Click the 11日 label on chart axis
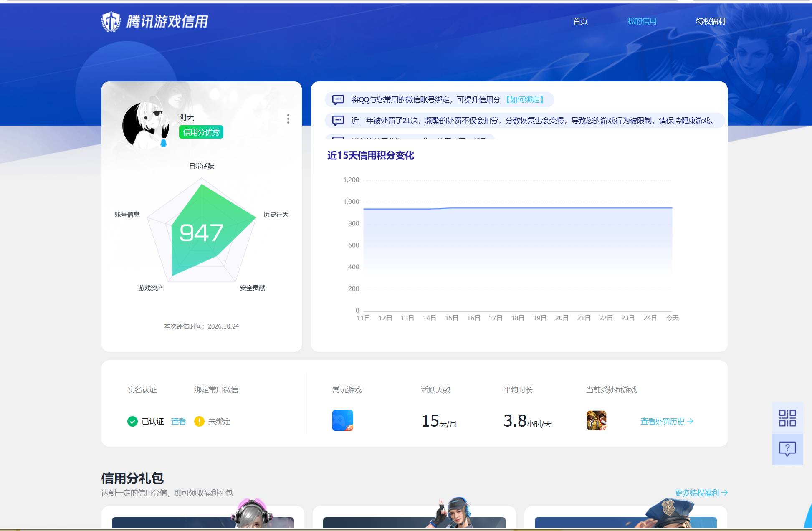This screenshot has height=531, width=812. 363,318
